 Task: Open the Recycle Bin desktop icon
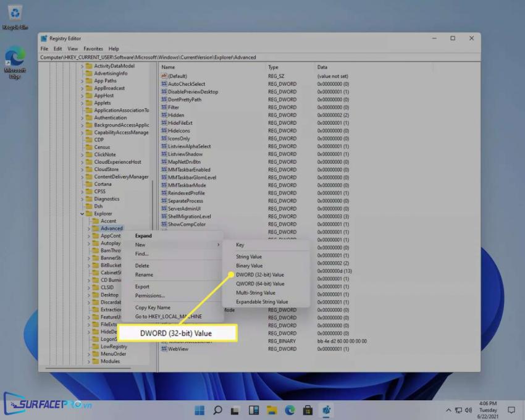click(15, 17)
